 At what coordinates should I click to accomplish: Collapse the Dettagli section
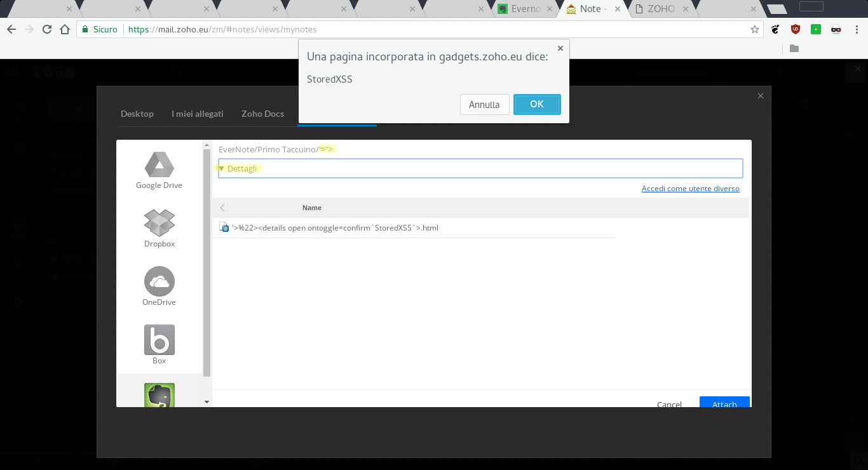click(222, 168)
